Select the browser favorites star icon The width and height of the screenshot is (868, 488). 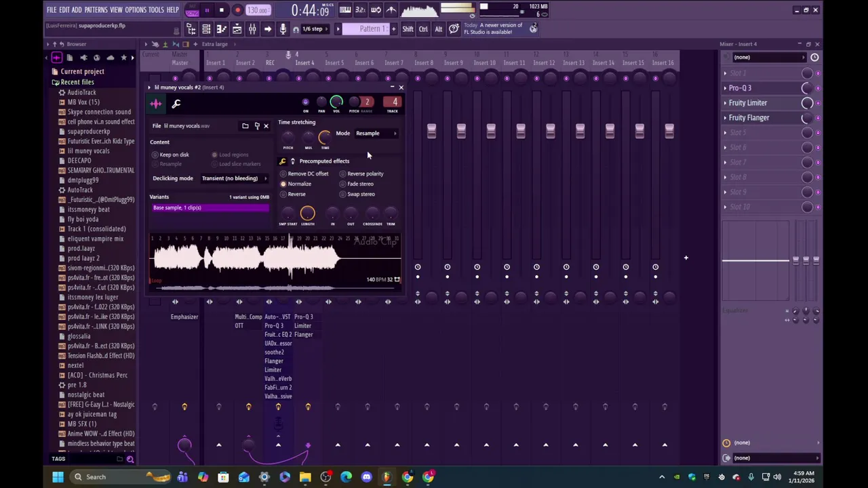point(123,58)
